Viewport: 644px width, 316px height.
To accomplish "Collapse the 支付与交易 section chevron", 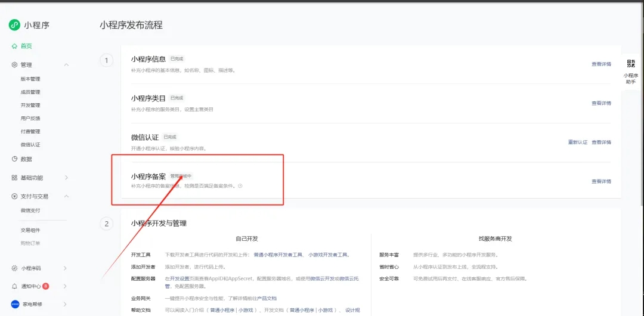I will coord(66,196).
